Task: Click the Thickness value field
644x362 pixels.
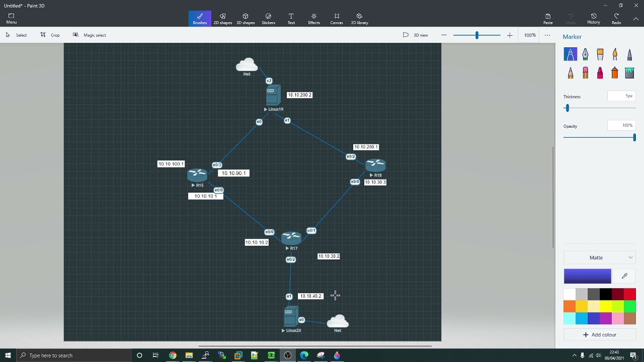Action: [x=621, y=96]
